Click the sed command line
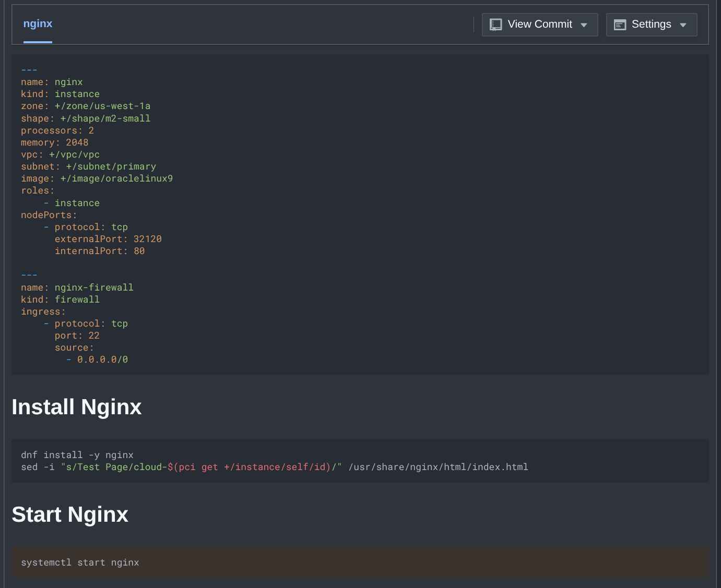 coord(275,467)
